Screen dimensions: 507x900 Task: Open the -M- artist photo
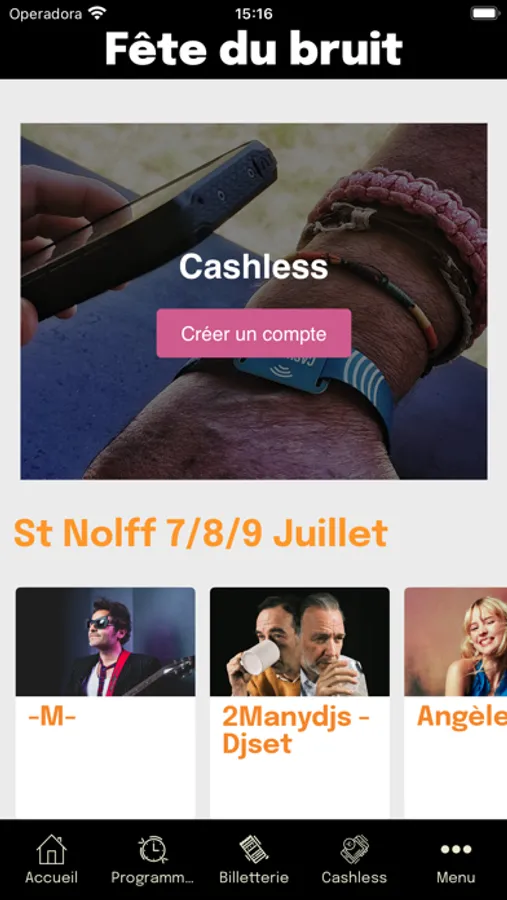(x=105, y=642)
